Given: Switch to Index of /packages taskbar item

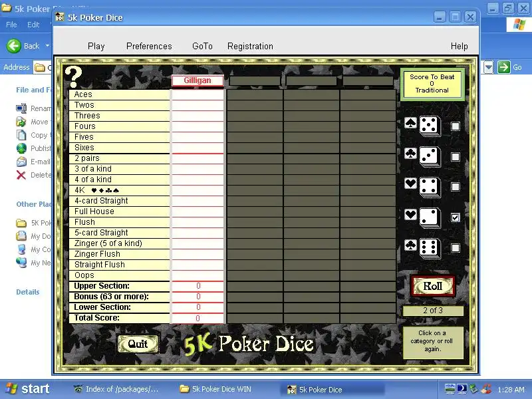Looking at the screenshot, I should pos(117,389).
